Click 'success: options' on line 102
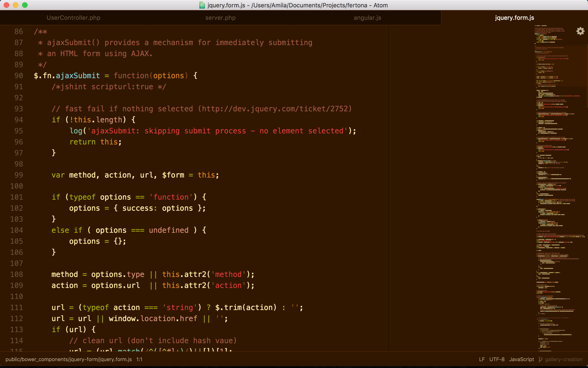The height and width of the screenshot is (368, 588). tap(157, 208)
